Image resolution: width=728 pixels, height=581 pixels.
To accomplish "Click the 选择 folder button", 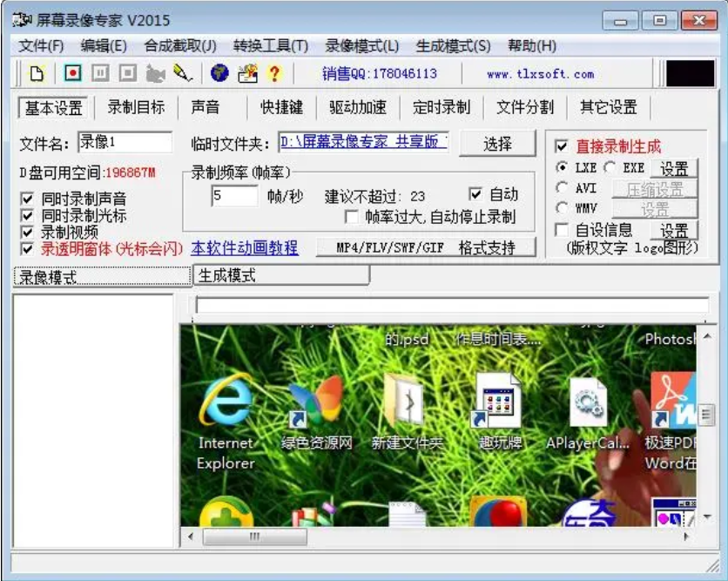I will click(497, 144).
